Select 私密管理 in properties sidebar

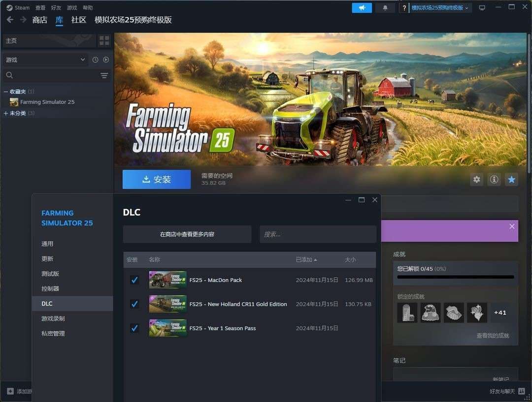[x=72, y=334]
